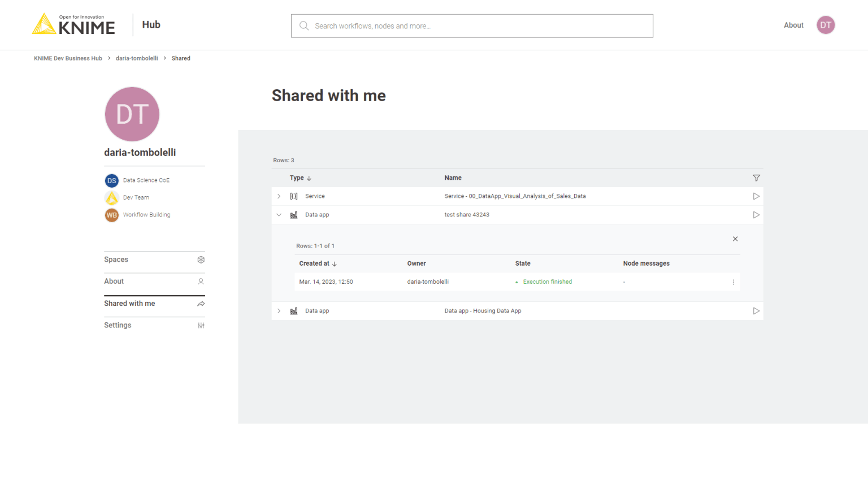Select the test share 43243 name
The image size is (868, 489).
(467, 215)
